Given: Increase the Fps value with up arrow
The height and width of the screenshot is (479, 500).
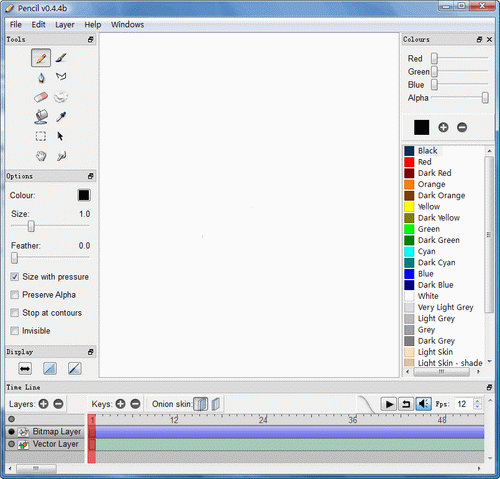Looking at the screenshot, I should click(x=478, y=401).
